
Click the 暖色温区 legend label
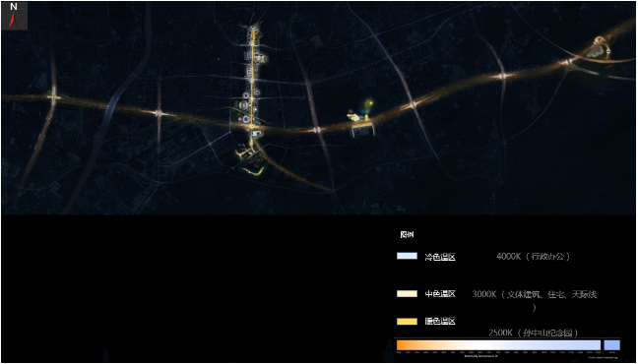(x=440, y=322)
